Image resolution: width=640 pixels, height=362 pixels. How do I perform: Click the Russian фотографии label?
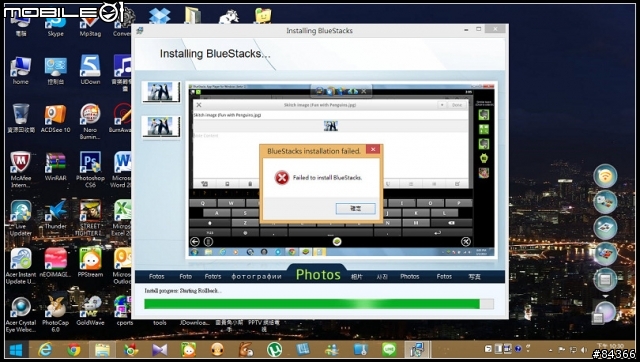256,277
